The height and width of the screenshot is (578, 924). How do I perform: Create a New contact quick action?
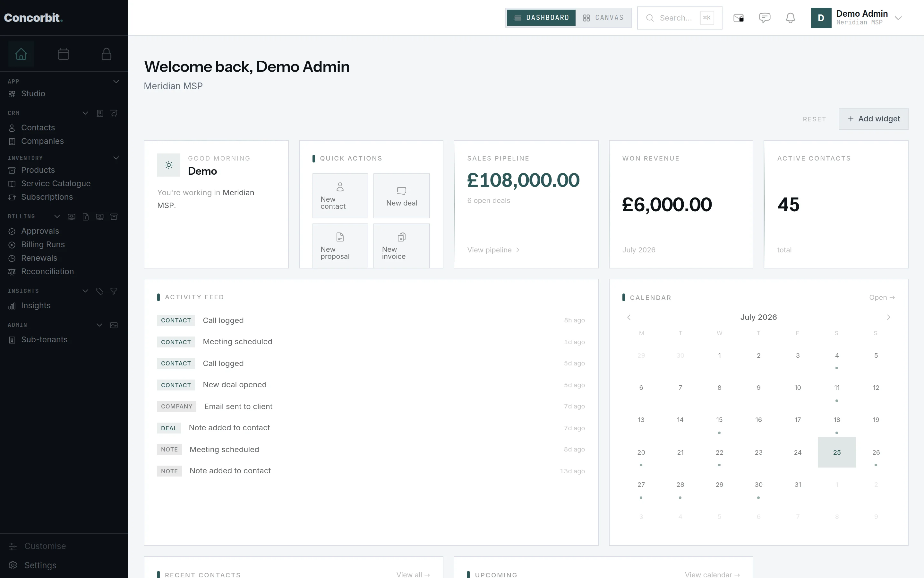pyautogui.click(x=340, y=196)
